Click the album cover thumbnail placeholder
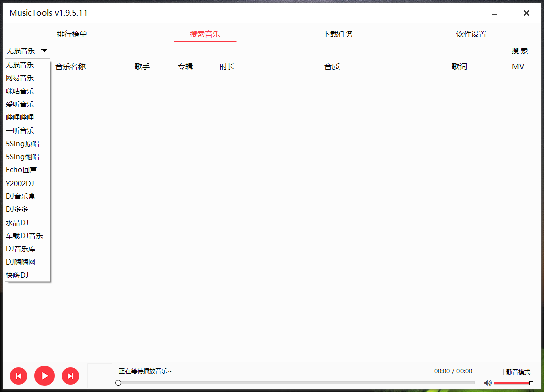This screenshot has height=392, width=544. click(100, 376)
